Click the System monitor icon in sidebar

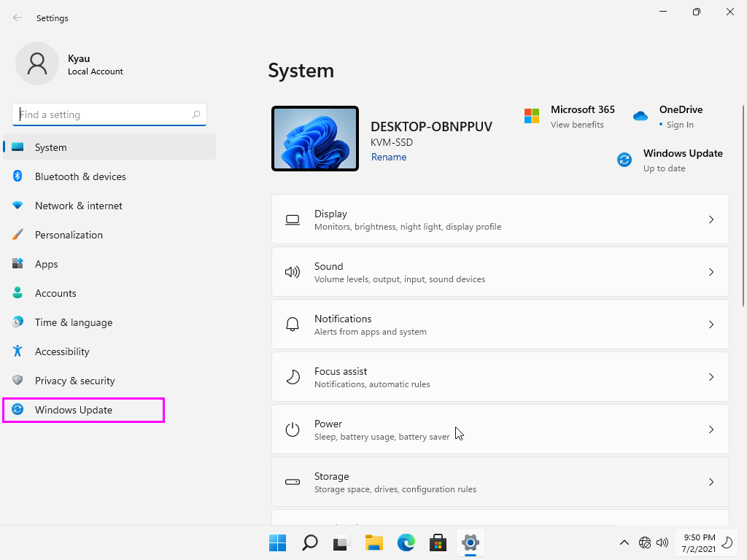point(18,147)
